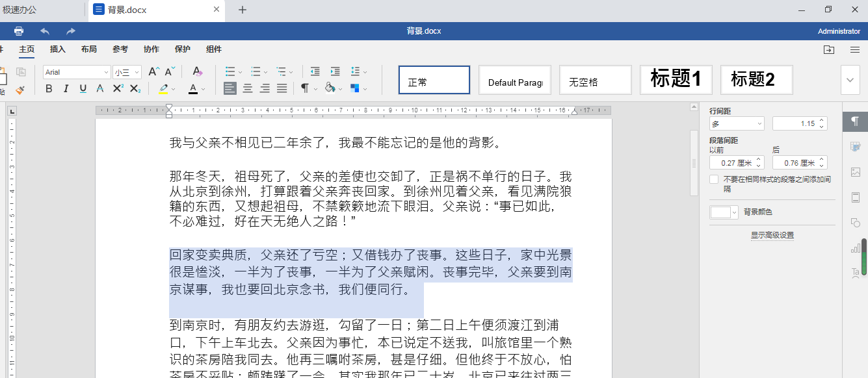This screenshot has height=378, width=868.
Task: Apply the 无空格 style
Action: [596, 80]
